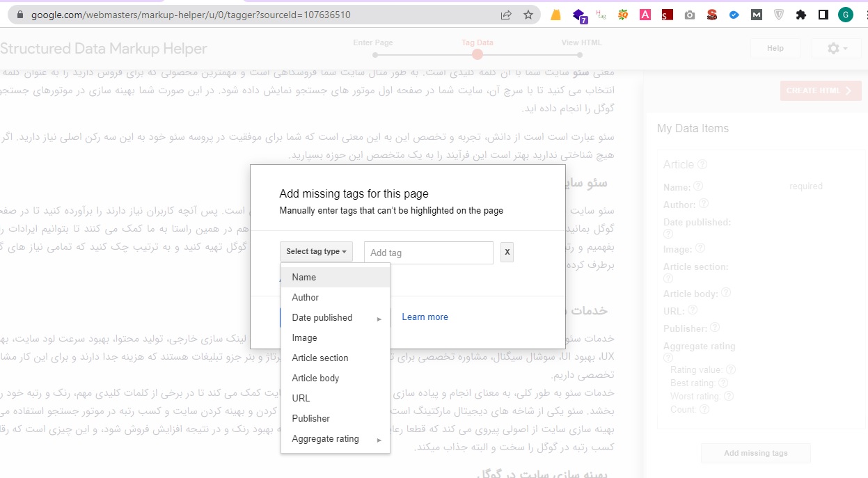Screen dimensions: 868x478
Task: Open the blue checkmark extension
Action: (734, 15)
